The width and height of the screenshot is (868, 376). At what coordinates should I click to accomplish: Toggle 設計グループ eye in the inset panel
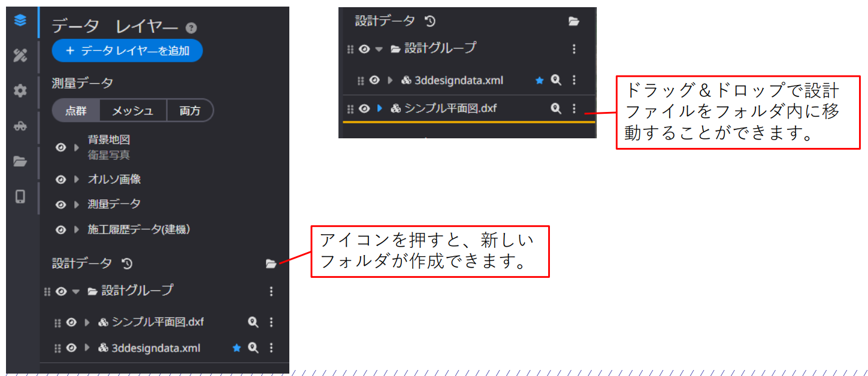point(364,49)
